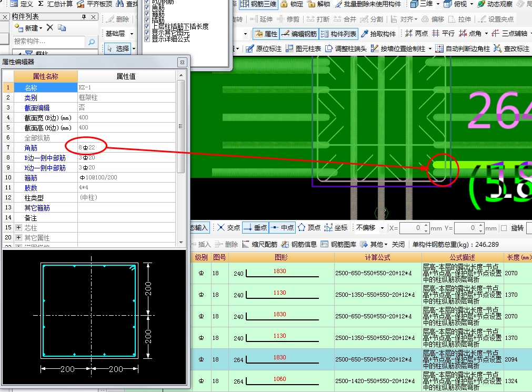Run 汇总计算 summary calculation

55,4
